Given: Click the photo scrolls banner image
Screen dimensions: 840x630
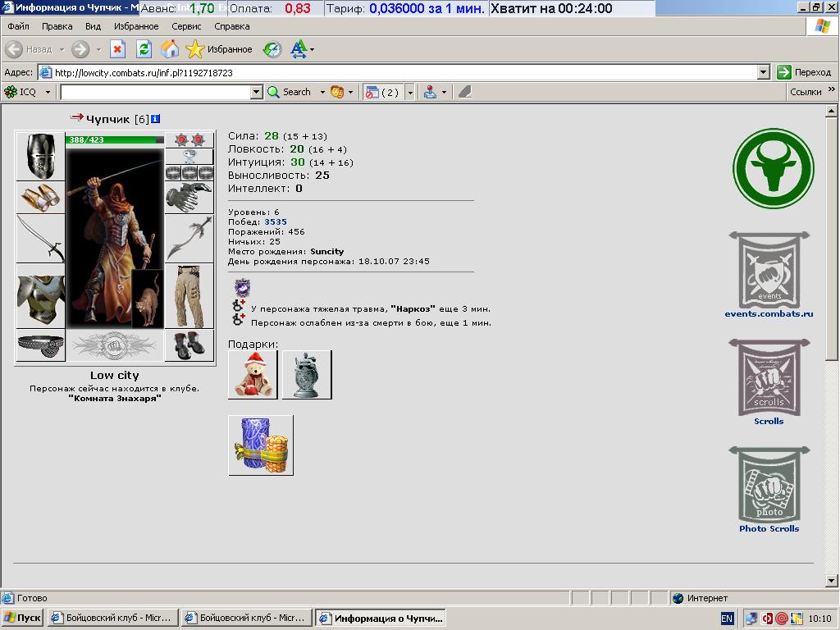Looking at the screenshot, I should click(769, 485).
